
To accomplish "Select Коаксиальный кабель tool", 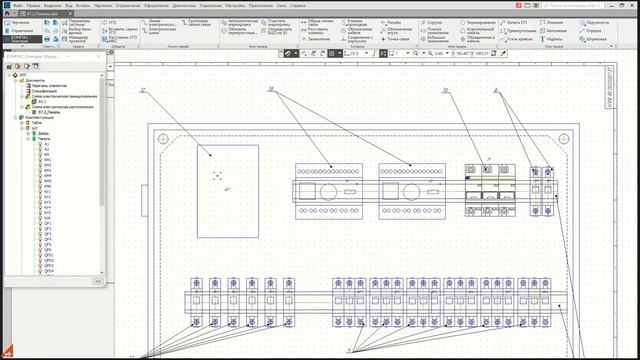I will point(478,31).
